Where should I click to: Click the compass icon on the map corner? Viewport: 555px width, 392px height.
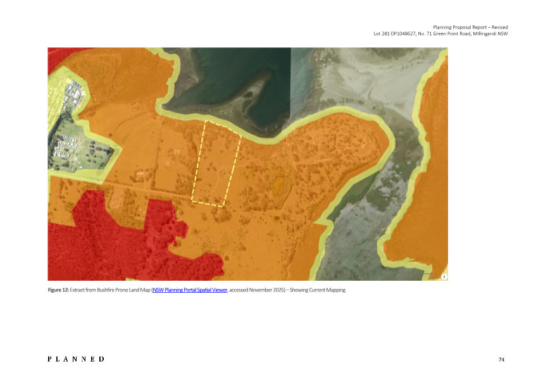(444, 276)
